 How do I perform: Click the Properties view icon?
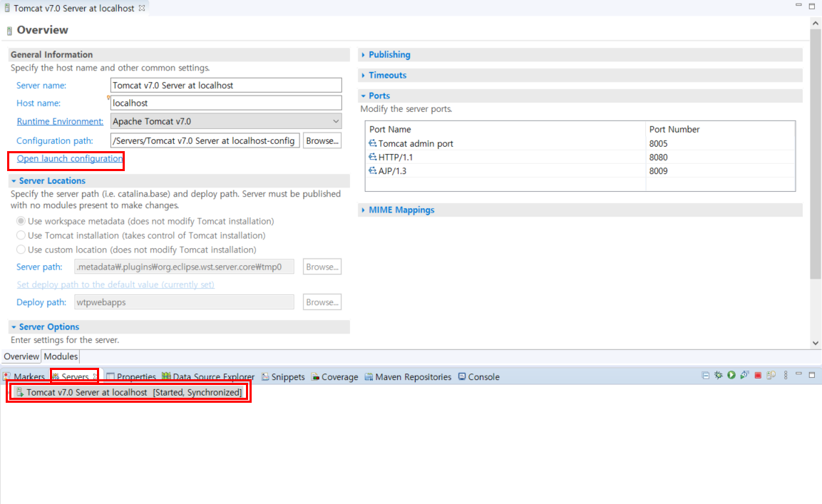pos(111,376)
